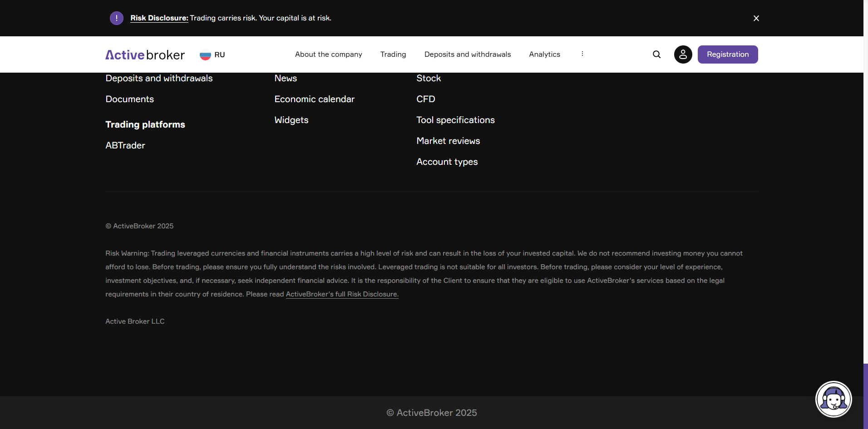Viewport: 868px width, 429px height.
Task: Open the live chat support avatar
Action: tap(833, 399)
